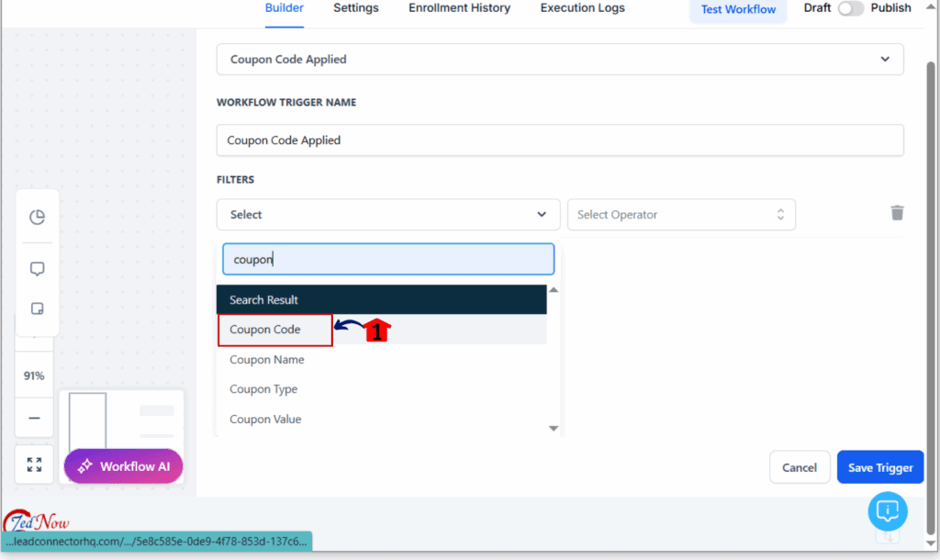This screenshot has height=560, width=940.
Task: Focus the coupon filter search field
Action: (x=388, y=259)
